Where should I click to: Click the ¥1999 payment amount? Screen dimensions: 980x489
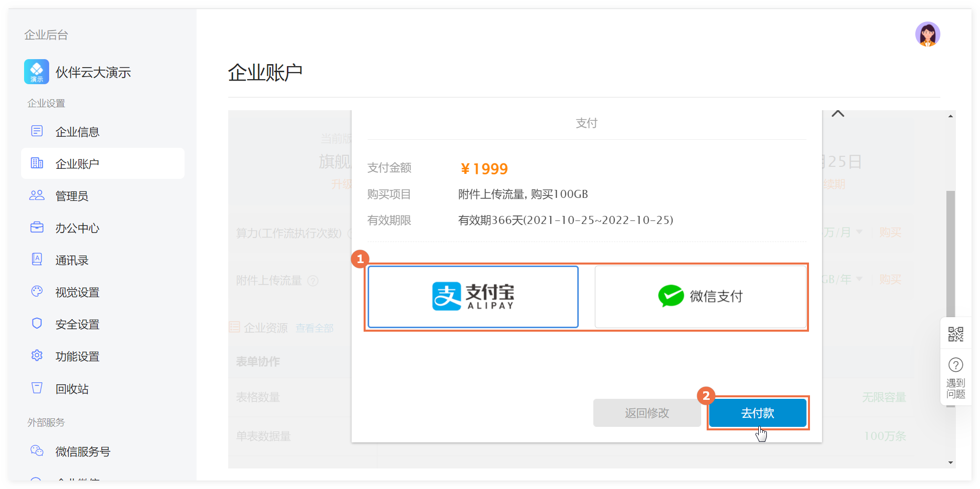(x=484, y=169)
